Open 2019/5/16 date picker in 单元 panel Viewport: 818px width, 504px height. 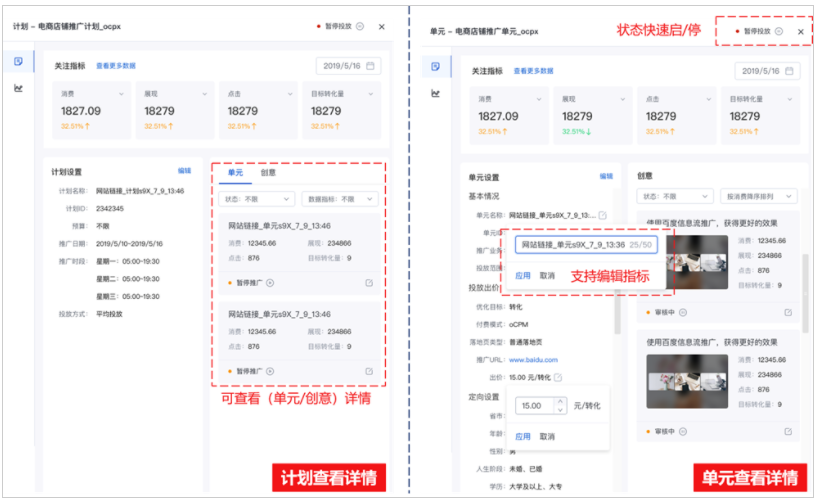[x=767, y=71]
